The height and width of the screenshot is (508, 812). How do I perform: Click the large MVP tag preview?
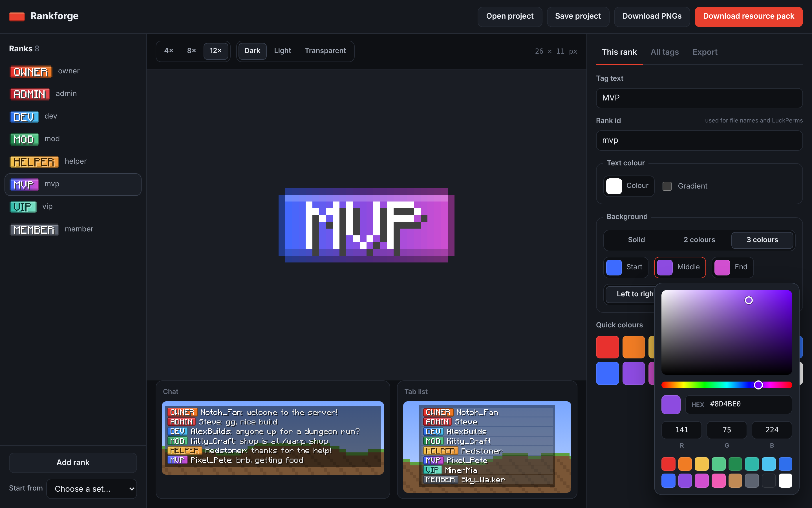point(367,225)
